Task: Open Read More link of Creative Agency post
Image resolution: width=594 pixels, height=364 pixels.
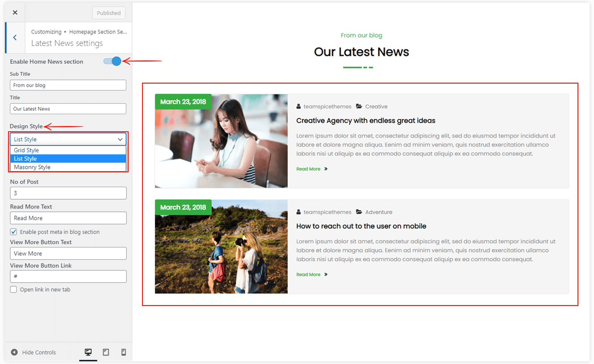Action: pos(308,169)
